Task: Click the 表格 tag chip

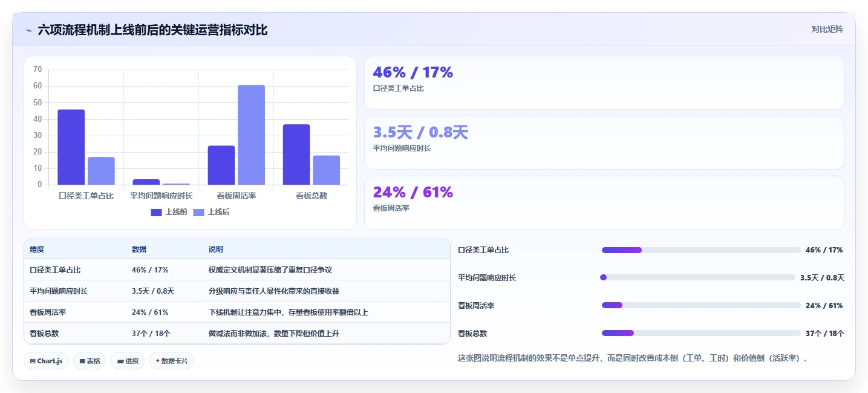Action: 90,361
